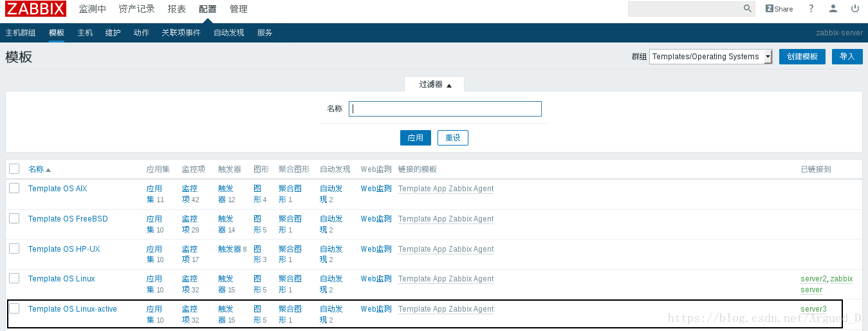This screenshot has height=331, width=868.
Task: Click the ZABBIX logo
Action: click(x=36, y=9)
